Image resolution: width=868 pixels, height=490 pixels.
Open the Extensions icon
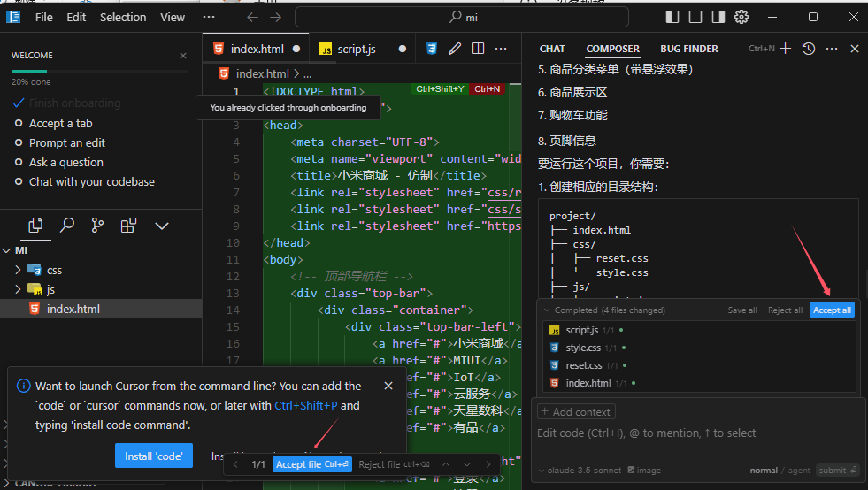[128, 226]
